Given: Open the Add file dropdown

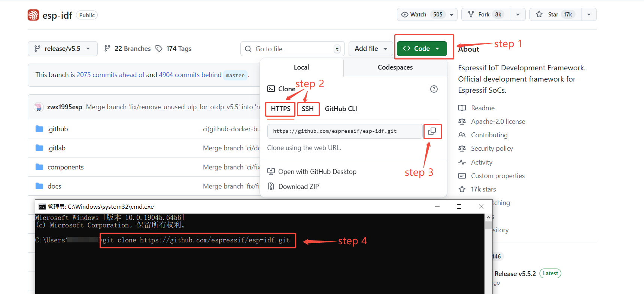Looking at the screenshot, I should click(370, 49).
